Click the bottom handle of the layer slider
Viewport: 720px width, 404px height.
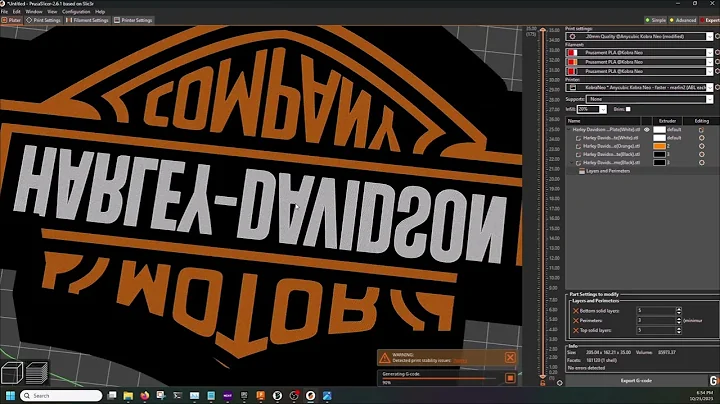point(543,376)
